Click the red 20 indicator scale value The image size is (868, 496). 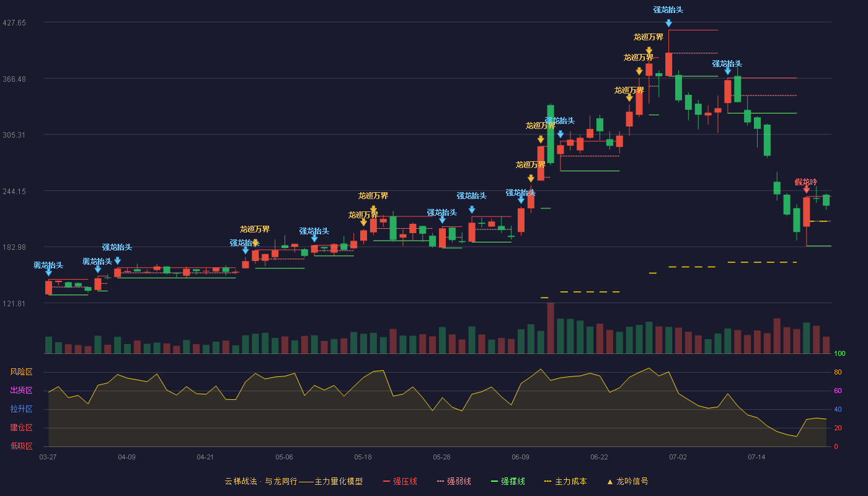[838, 428]
